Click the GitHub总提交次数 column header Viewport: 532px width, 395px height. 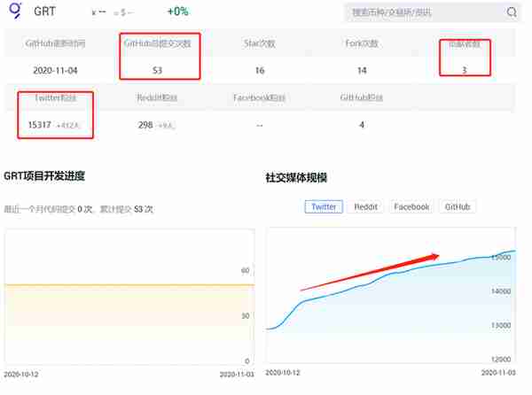pyautogui.click(x=158, y=43)
